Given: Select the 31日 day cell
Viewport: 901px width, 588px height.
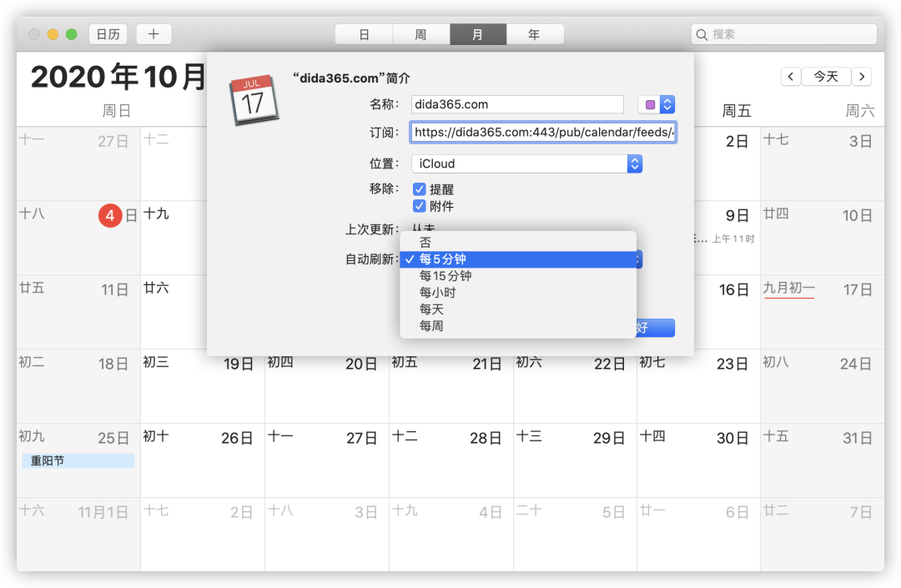Looking at the screenshot, I should 823,460.
